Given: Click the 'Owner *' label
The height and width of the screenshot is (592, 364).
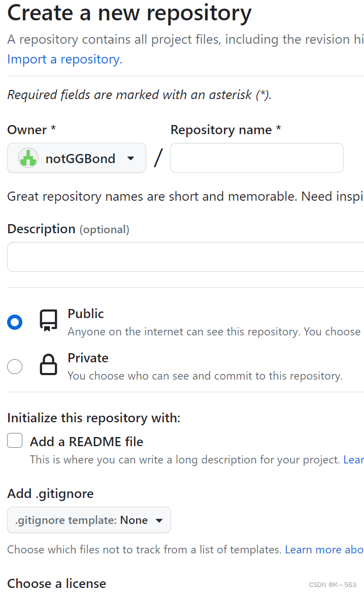Looking at the screenshot, I should pyautogui.click(x=31, y=130).
